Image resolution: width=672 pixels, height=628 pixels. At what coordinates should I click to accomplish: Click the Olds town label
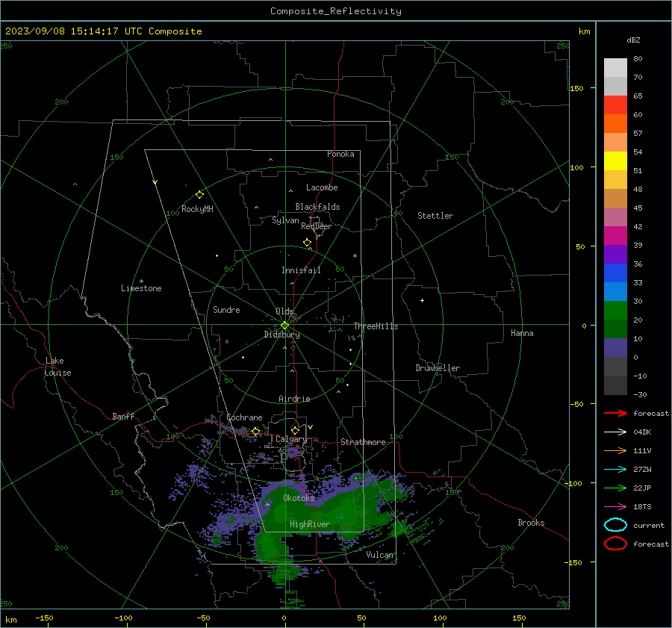[x=284, y=311]
